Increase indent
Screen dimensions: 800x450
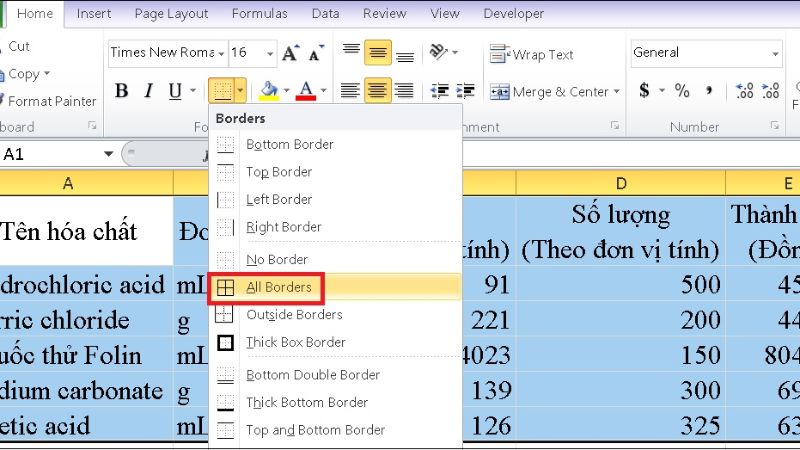coord(465,91)
